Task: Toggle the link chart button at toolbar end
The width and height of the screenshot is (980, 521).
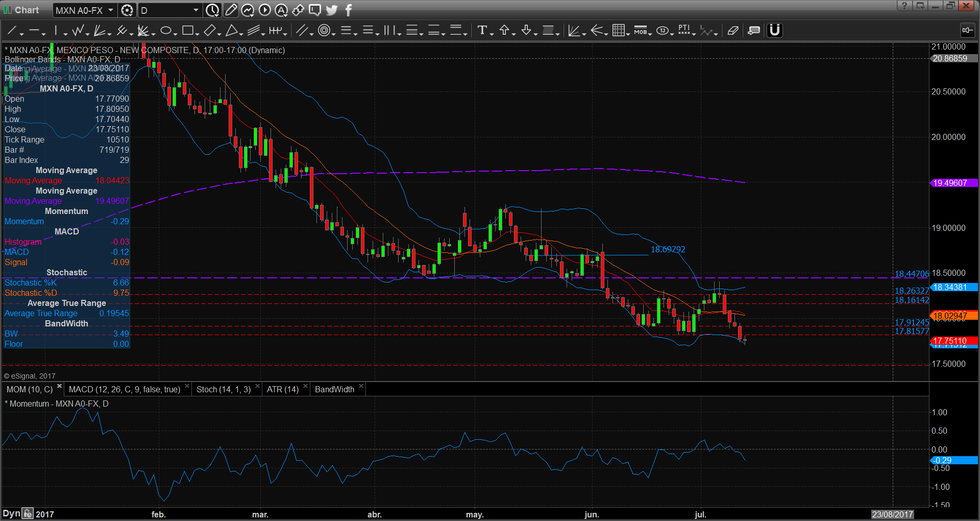Action: tap(967, 31)
